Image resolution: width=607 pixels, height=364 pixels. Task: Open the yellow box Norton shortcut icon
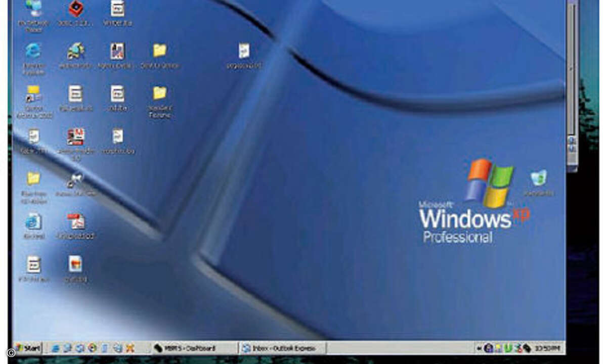tap(33, 94)
